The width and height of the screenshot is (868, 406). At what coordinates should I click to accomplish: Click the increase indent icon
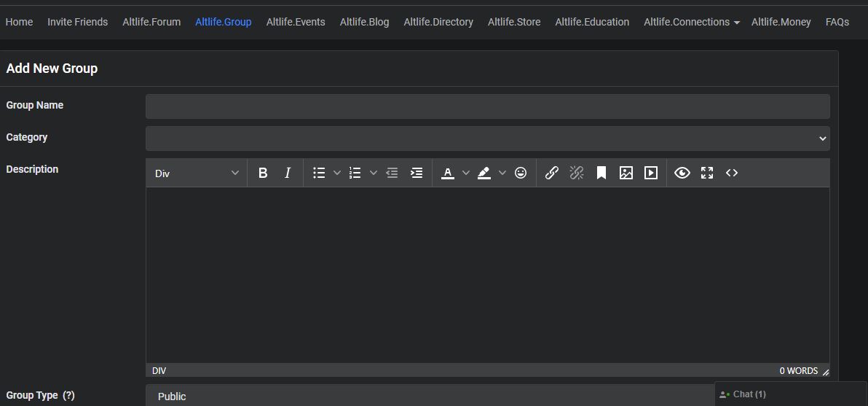417,173
